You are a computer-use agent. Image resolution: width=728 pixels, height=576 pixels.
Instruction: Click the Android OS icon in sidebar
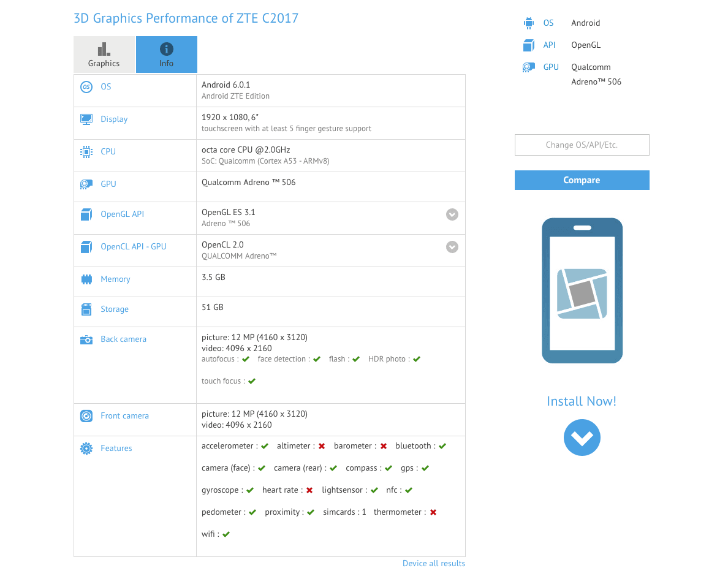[x=528, y=23]
